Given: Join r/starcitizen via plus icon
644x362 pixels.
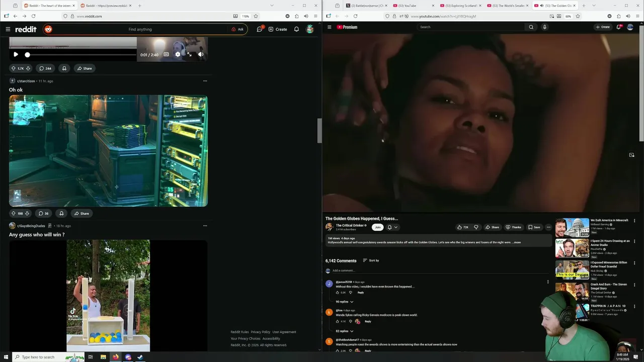Looking at the screenshot, I should 12,81.
